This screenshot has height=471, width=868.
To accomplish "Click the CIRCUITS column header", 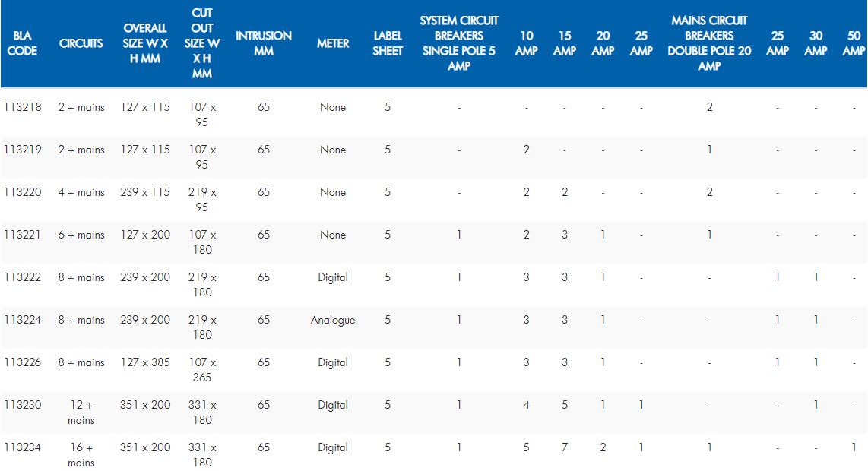I will coord(81,43).
